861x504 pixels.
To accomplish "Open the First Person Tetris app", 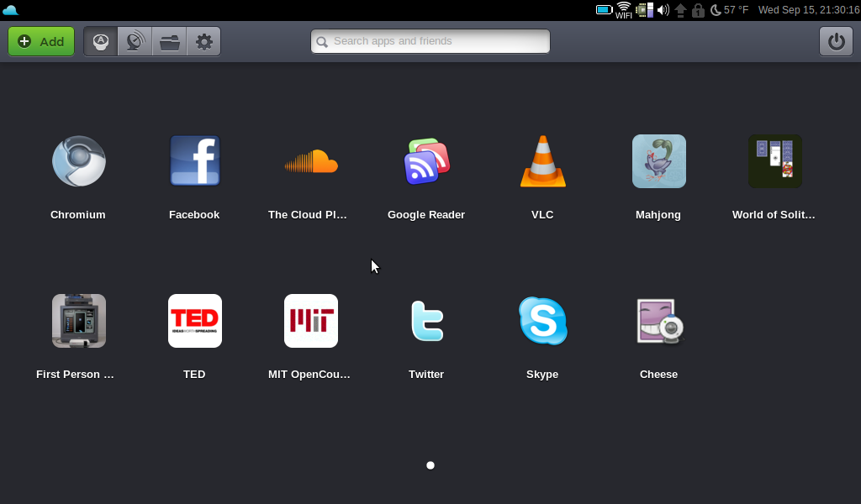I will 78,321.
